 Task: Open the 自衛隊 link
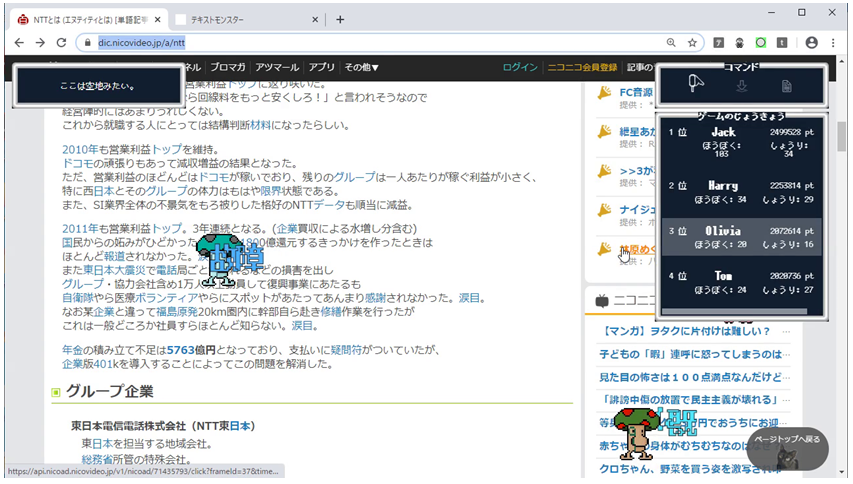point(77,298)
